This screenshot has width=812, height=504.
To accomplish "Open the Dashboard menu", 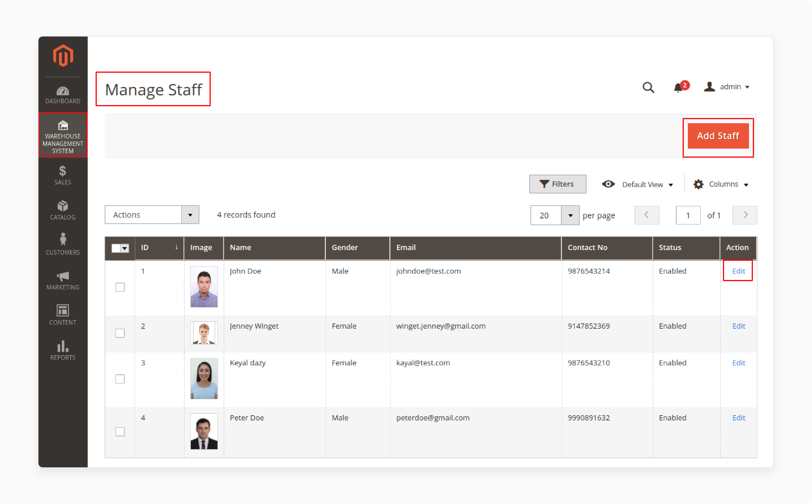I will (63, 95).
